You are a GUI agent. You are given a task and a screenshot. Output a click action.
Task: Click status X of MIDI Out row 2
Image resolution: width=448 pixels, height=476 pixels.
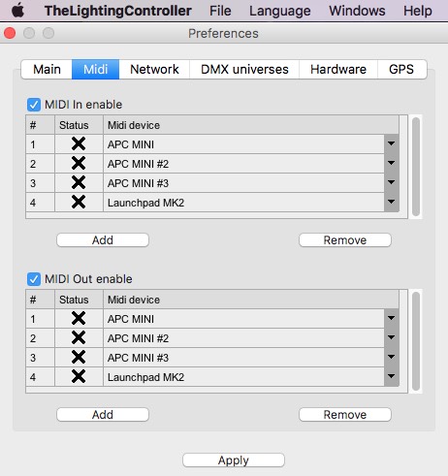coord(79,337)
